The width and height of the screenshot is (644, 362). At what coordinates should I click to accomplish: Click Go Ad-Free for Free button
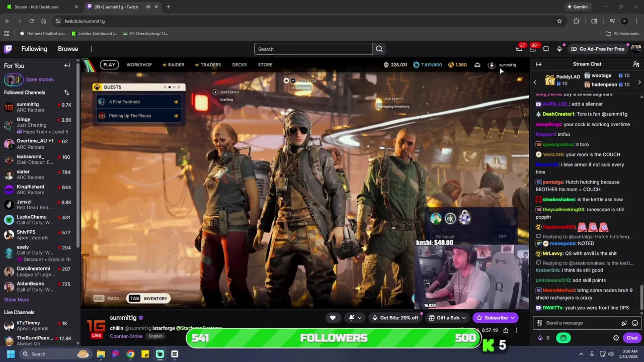[x=598, y=49]
